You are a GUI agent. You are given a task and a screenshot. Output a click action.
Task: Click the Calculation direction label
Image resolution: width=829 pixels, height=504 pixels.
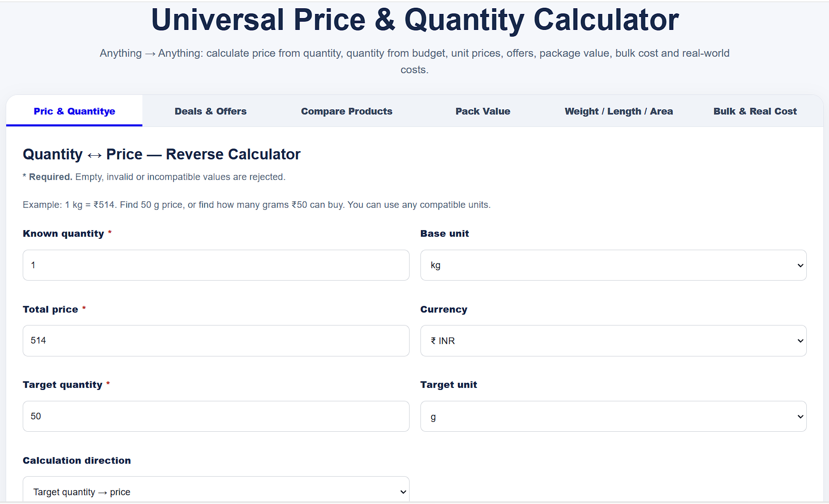tap(77, 461)
